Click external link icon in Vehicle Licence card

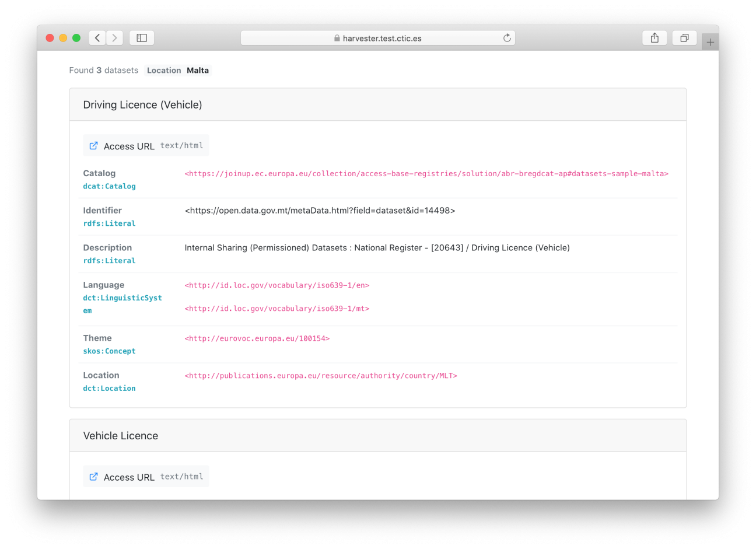(x=93, y=477)
